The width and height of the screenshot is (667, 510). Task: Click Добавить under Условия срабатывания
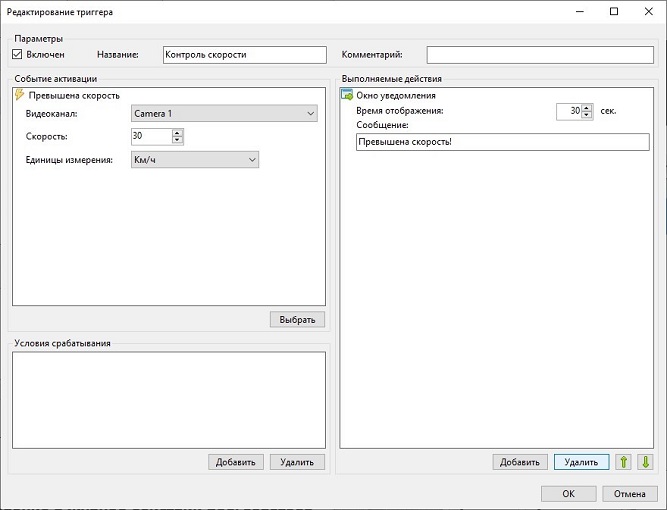[x=236, y=462]
